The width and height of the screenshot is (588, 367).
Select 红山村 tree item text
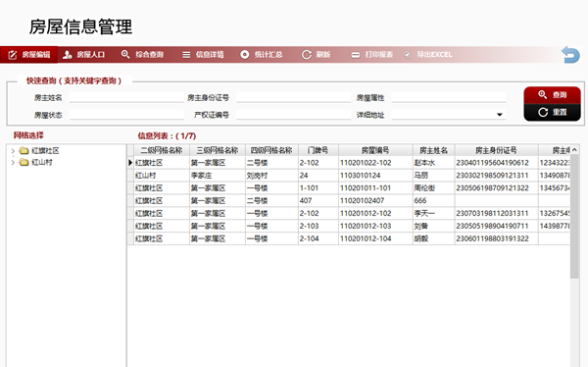42,162
